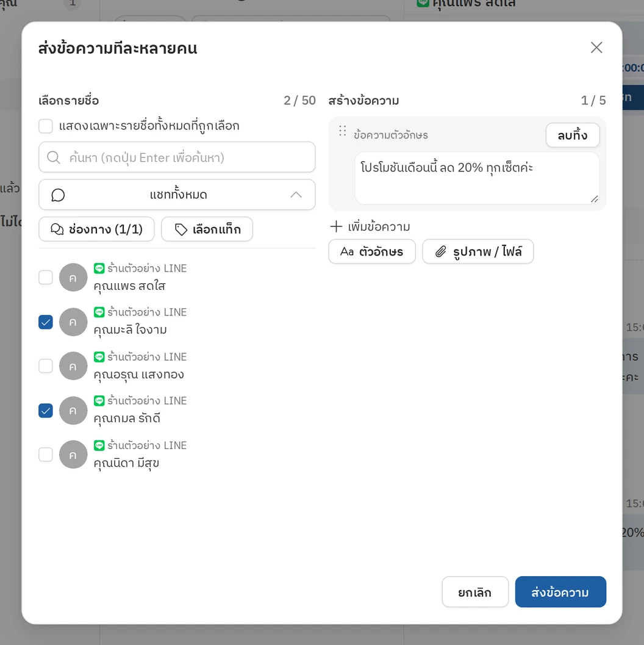Click the drag handle of ข้อความตัวอักษร

point(342,131)
